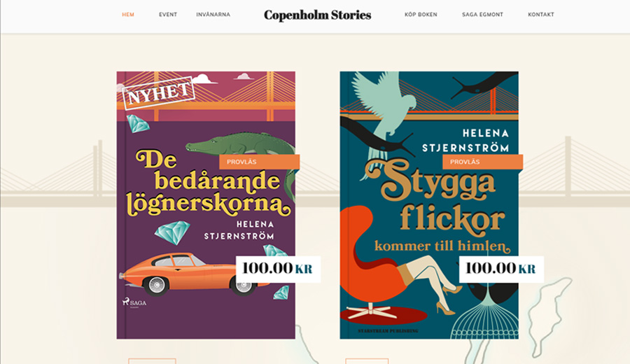
Task: Click PROVLÄS on De bedårande lögnerskorna
Action: 259,162
